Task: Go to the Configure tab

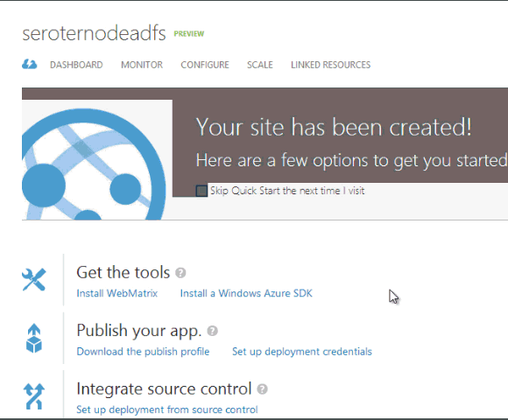Action: (x=205, y=65)
